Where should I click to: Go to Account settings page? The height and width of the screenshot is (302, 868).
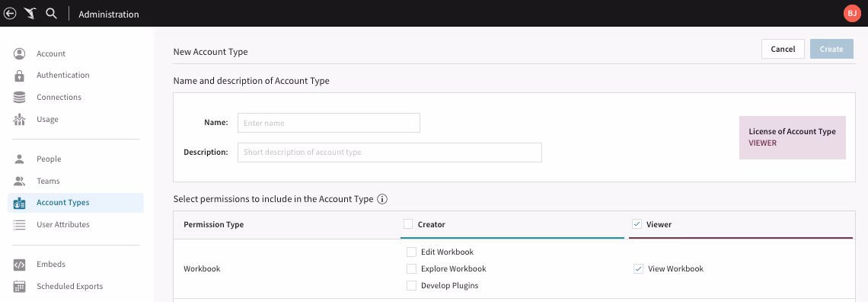(51, 53)
